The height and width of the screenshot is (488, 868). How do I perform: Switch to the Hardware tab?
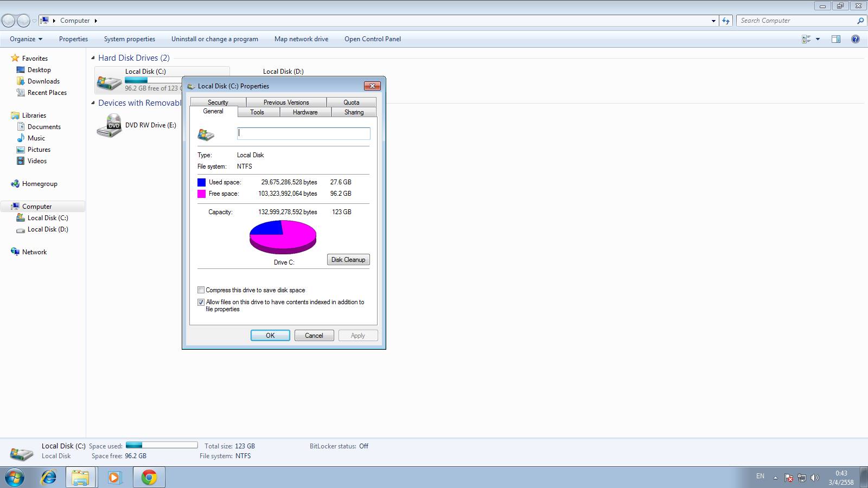[x=305, y=112]
